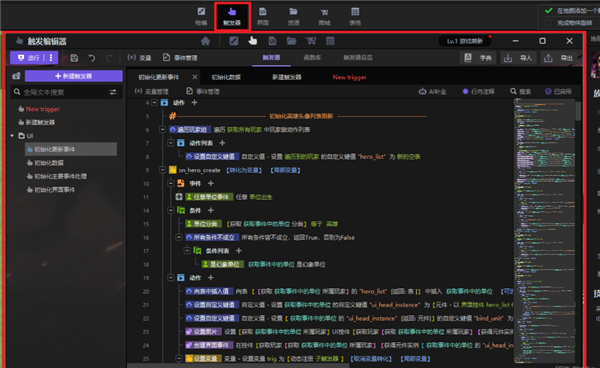Toggle 行内注释 inline comments
This screenshot has height=368, width=600.
(478, 91)
